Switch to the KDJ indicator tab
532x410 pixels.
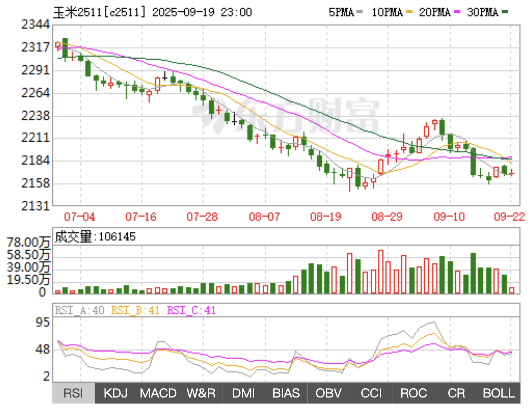[116, 393]
